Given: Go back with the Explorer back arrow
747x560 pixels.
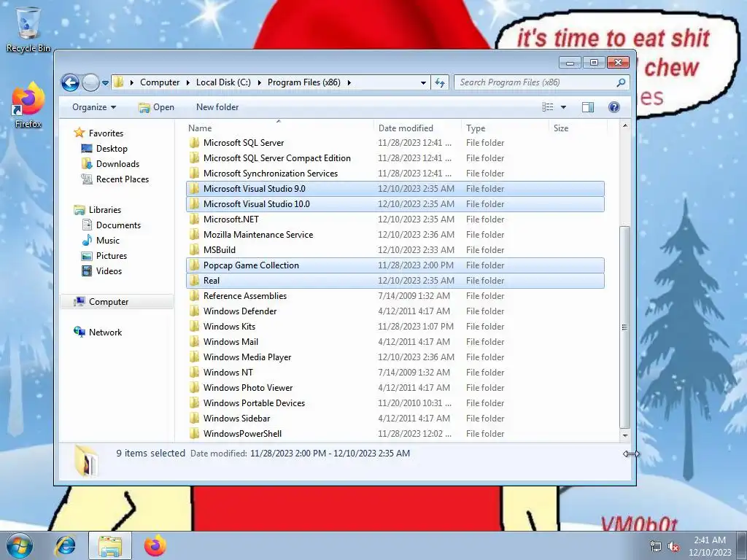Looking at the screenshot, I should click(x=70, y=83).
